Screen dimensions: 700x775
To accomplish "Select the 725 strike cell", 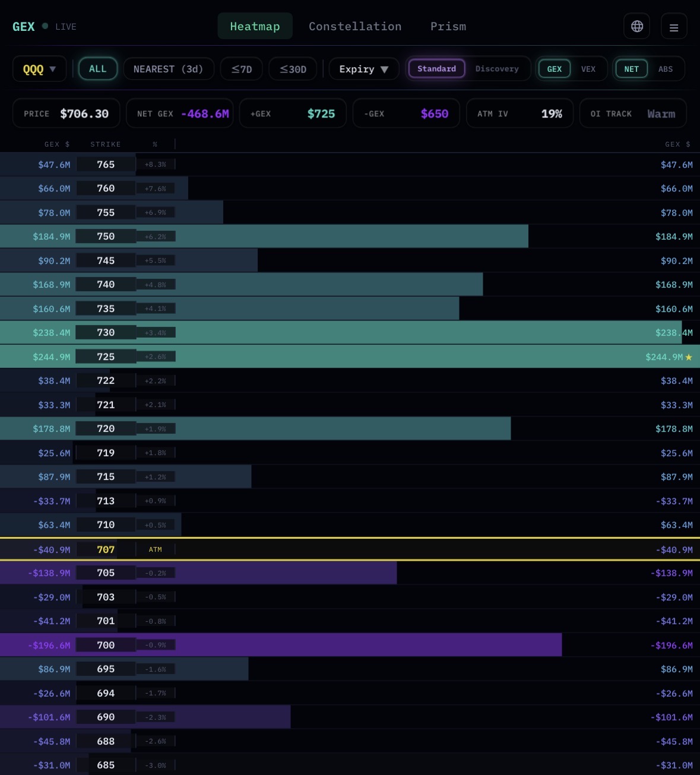I will point(106,357).
